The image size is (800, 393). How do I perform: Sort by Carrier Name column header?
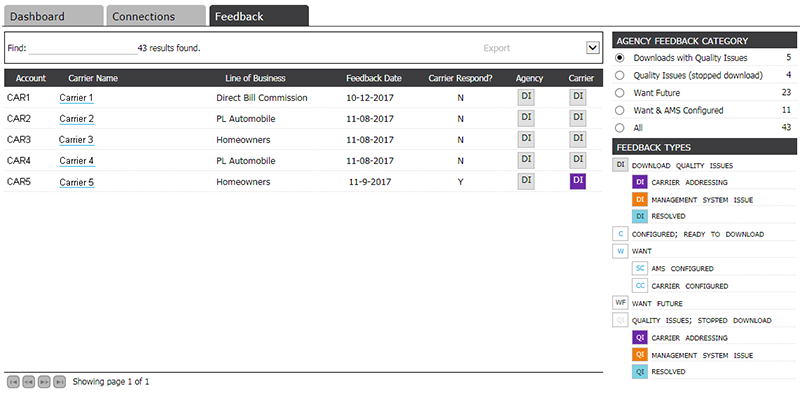(93, 79)
